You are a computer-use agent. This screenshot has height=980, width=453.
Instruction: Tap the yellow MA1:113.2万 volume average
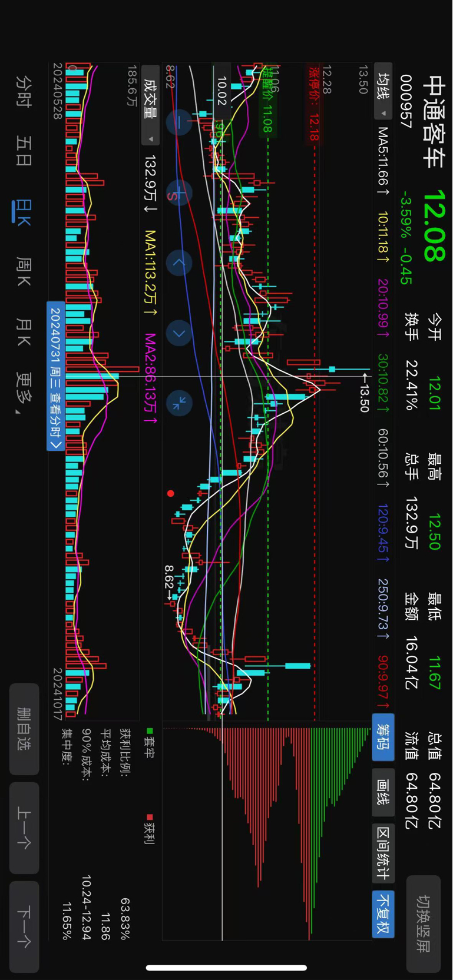(150, 274)
